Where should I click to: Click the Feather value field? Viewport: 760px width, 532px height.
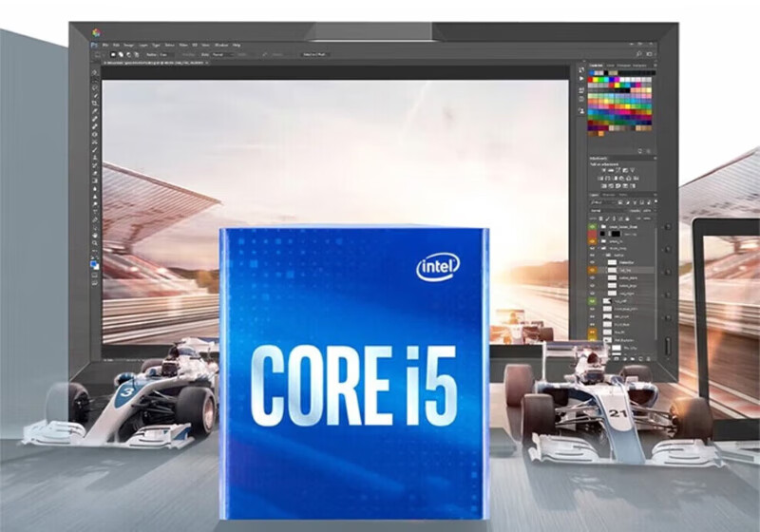165,54
